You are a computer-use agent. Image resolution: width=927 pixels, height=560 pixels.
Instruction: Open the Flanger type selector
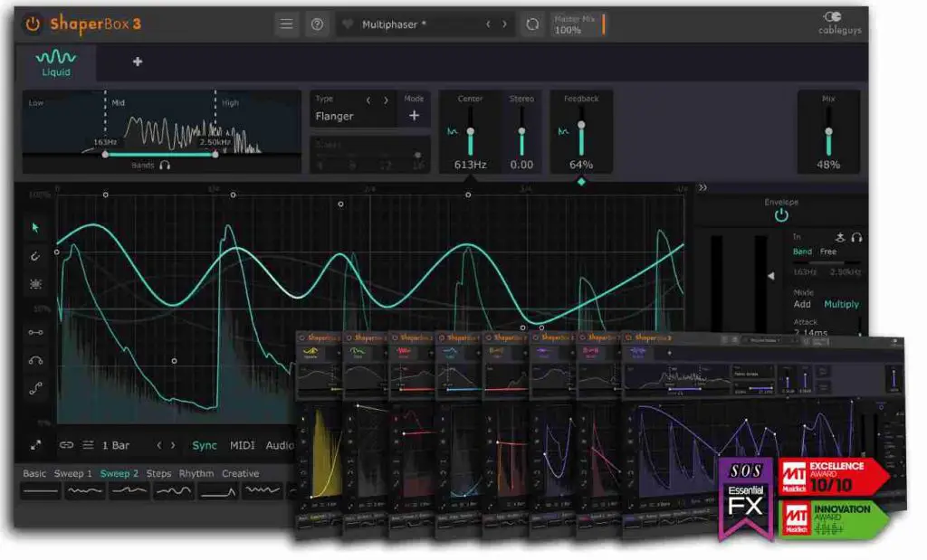334,117
